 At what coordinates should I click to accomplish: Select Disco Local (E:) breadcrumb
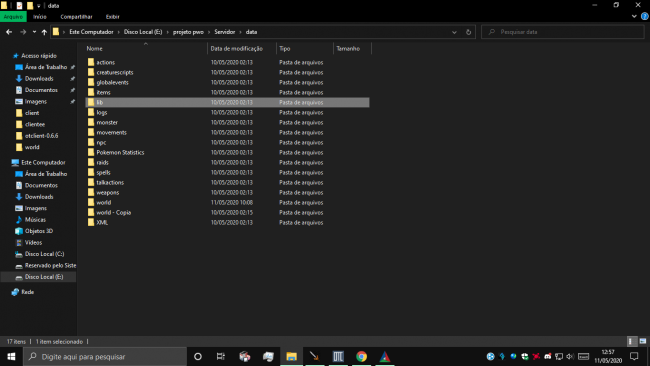[x=143, y=32]
